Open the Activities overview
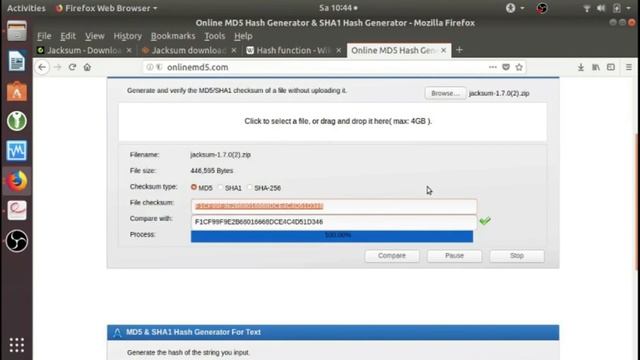This screenshot has width=640, height=360. [26, 8]
